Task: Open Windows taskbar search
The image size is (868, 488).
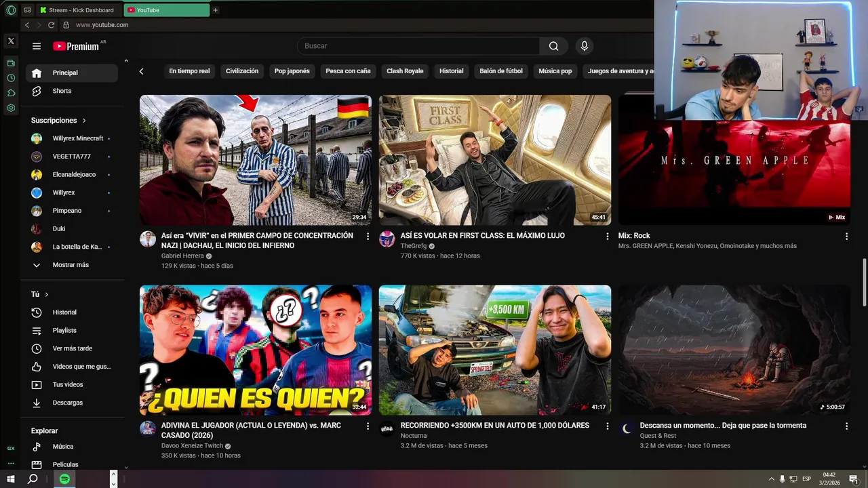Action: (x=33, y=479)
